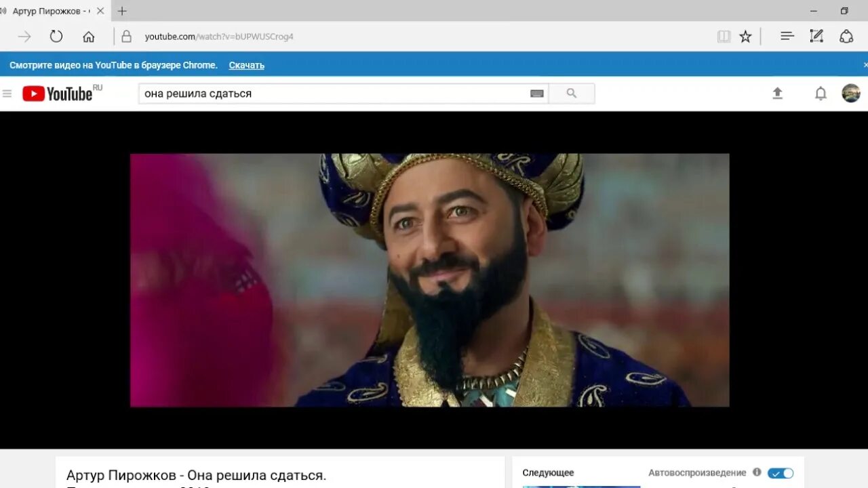Run the search with the magnifier button
868x488 pixels.
pos(572,94)
